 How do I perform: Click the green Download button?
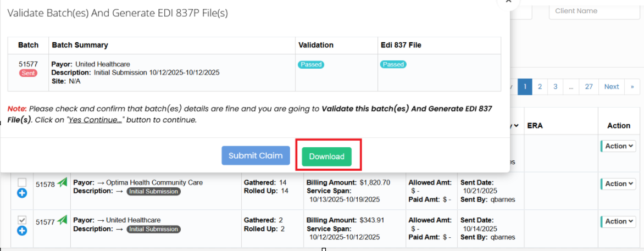pos(326,157)
